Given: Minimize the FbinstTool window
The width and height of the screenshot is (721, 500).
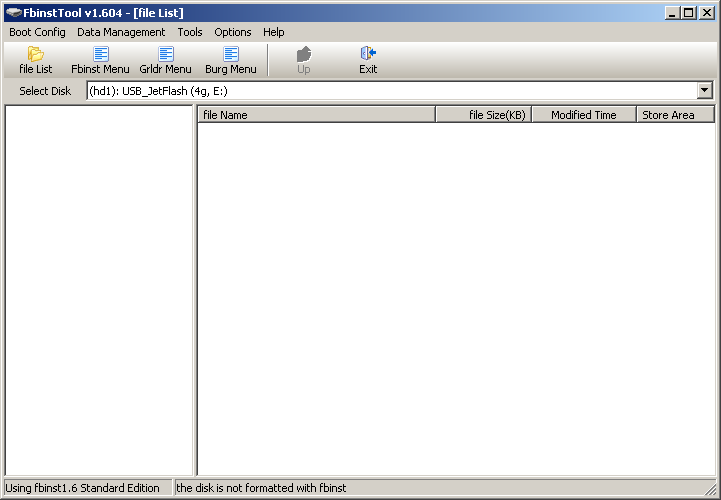Looking at the screenshot, I should pos(673,13).
